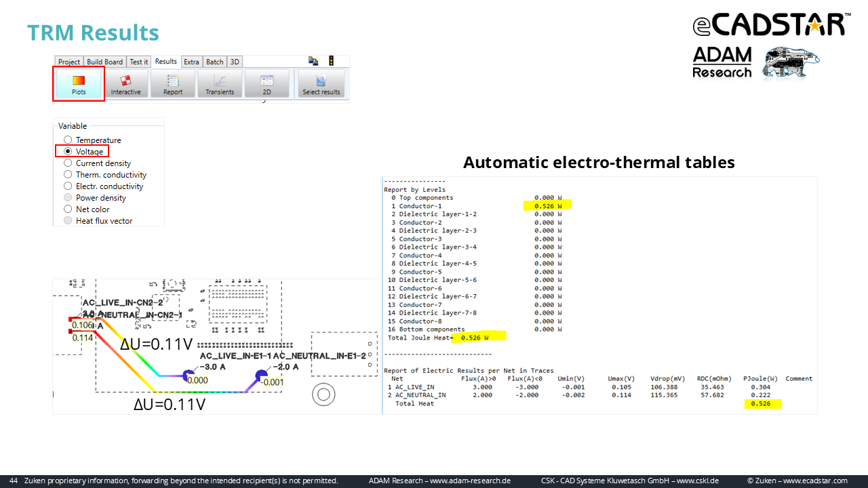Switch to the Project tab
868x488 pixels.
coord(69,62)
